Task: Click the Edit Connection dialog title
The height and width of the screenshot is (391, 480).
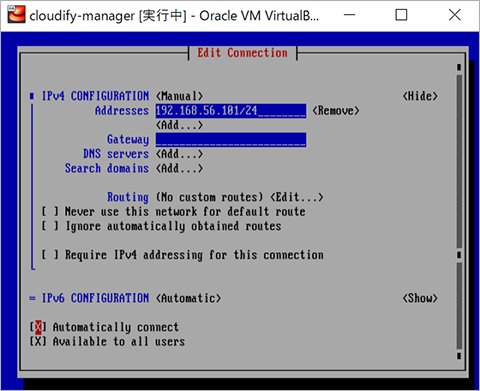Action: pyautogui.click(x=242, y=53)
